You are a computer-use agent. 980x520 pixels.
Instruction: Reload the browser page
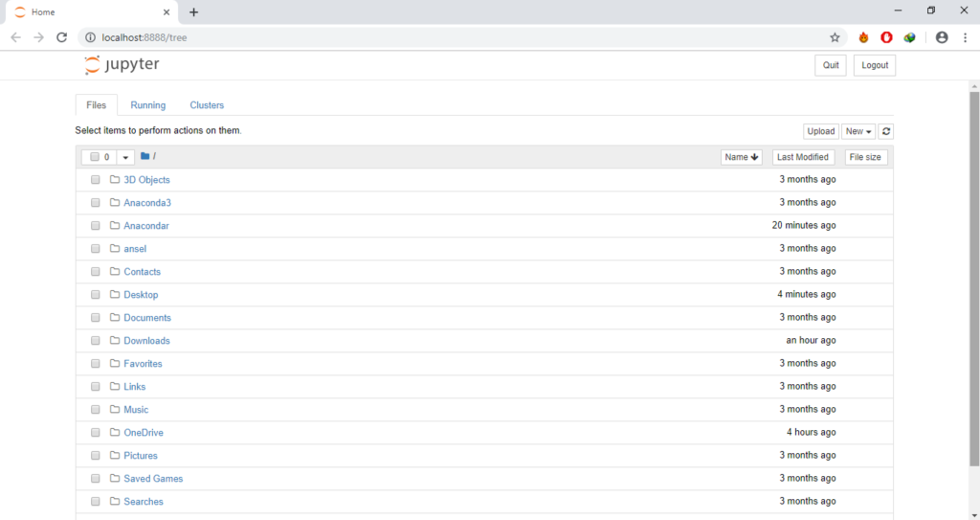click(x=61, y=37)
